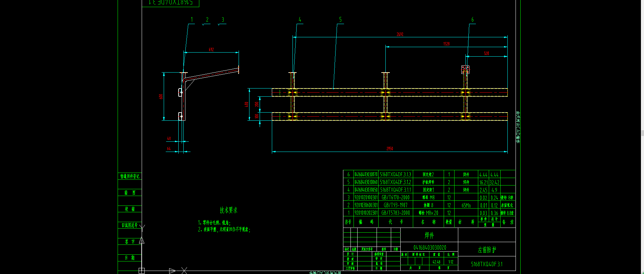Click the 2950 total length dimension
The image size is (644, 274).
[x=390, y=149]
